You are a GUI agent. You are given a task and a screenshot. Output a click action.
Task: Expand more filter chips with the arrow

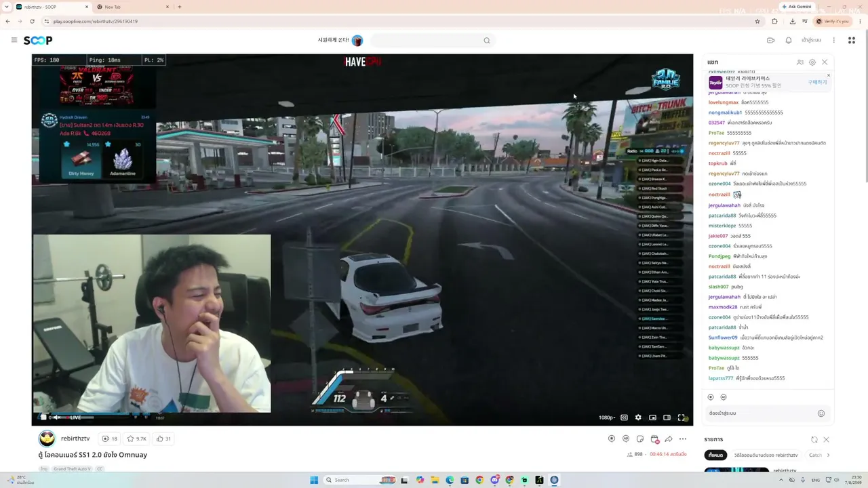[828, 455]
